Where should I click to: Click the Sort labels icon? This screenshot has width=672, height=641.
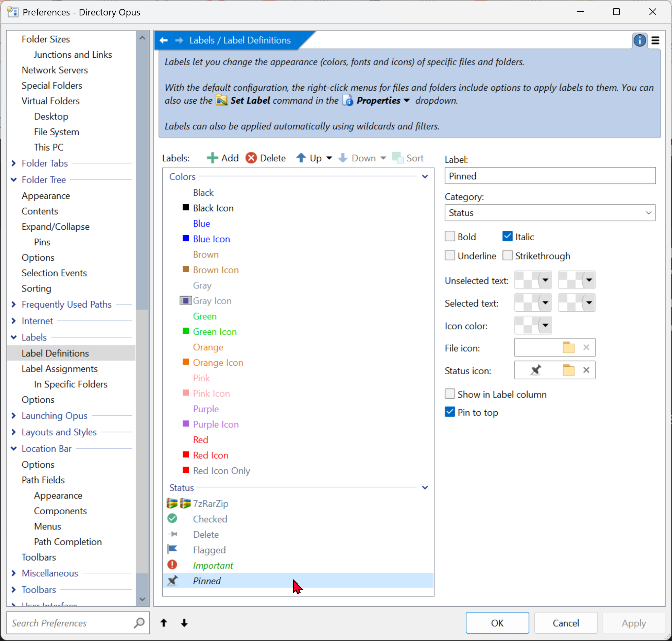[x=398, y=158]
